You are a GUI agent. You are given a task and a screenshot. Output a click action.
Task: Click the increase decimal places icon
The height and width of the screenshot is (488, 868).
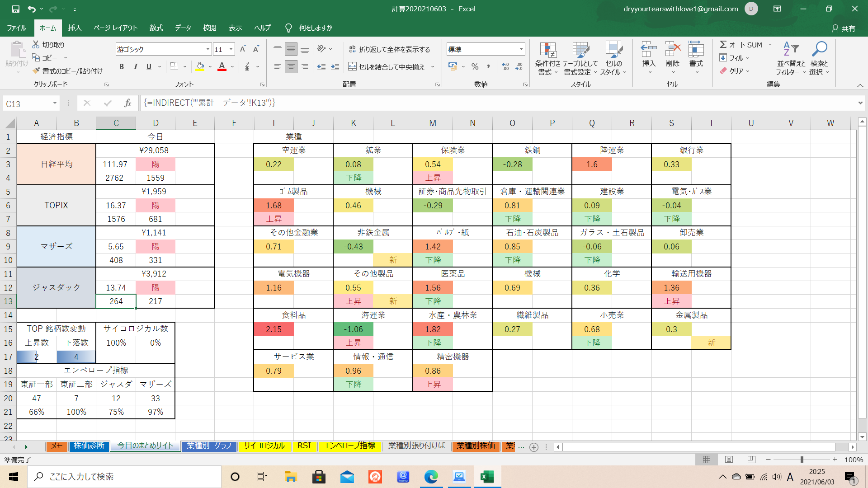click(505, 67)
